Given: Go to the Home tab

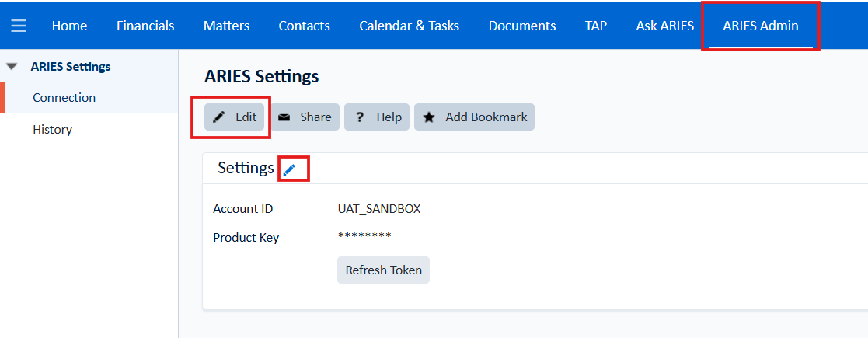Looking at the screenshot, I should tap(69, 26).
